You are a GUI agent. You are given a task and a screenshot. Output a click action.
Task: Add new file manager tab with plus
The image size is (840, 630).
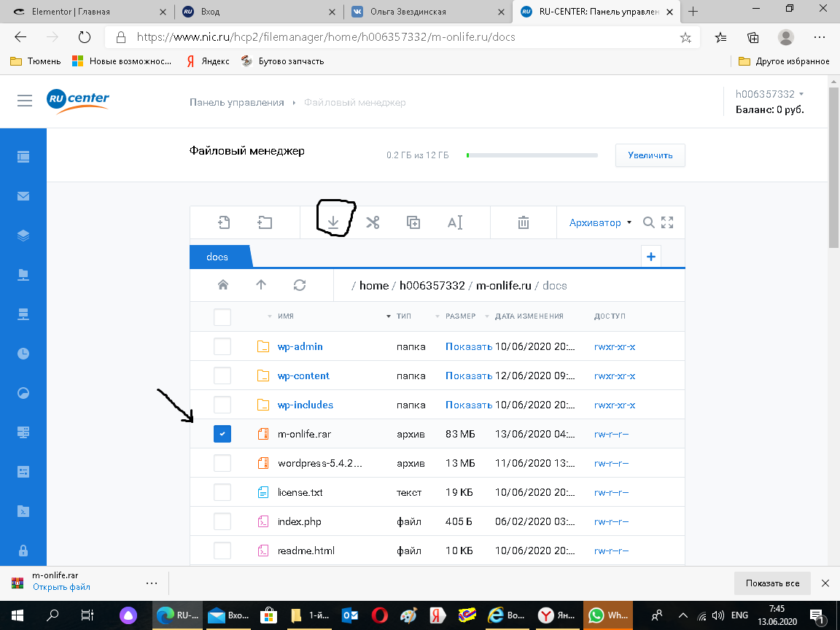(651, 257)
